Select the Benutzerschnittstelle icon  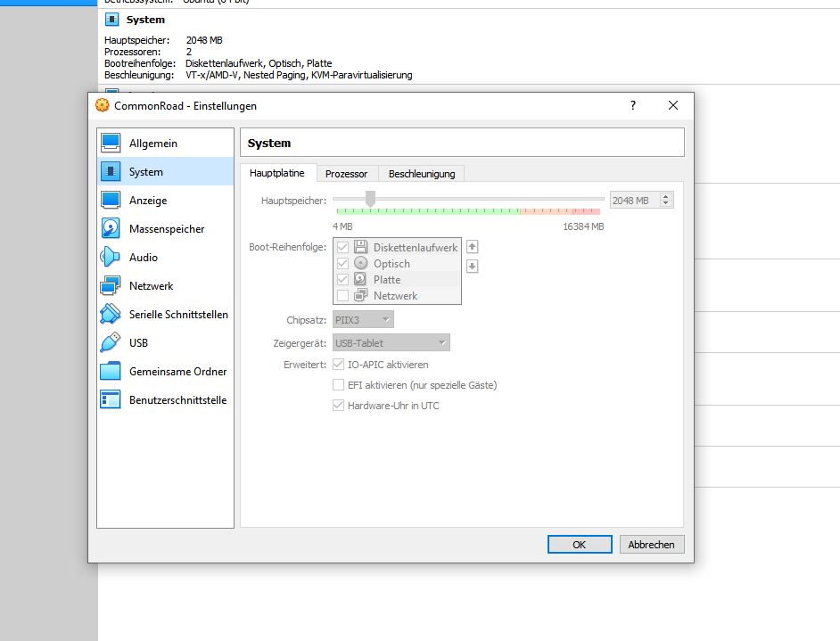[111, 400]
